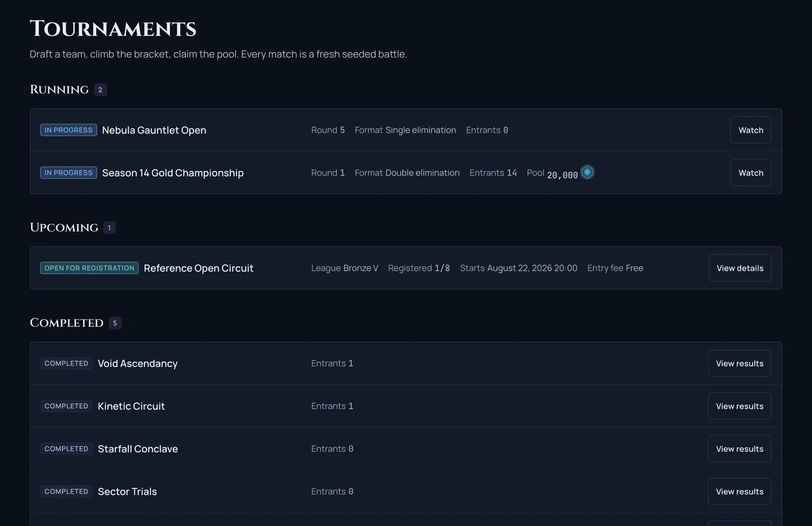View results for Kinetic Circuit
Screen dimensions: 812x526
pyautogui.click(x=739, y=406)
